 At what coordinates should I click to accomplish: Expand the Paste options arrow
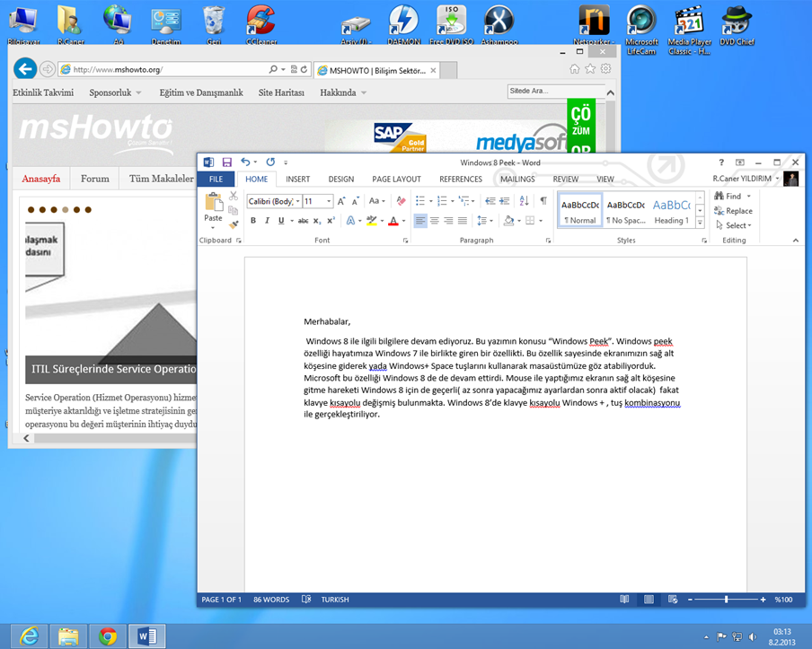click(x=213, y=227)
